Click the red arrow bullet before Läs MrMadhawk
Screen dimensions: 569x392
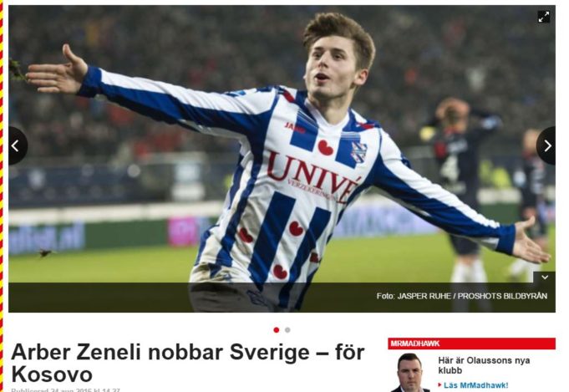pos(439,385)
